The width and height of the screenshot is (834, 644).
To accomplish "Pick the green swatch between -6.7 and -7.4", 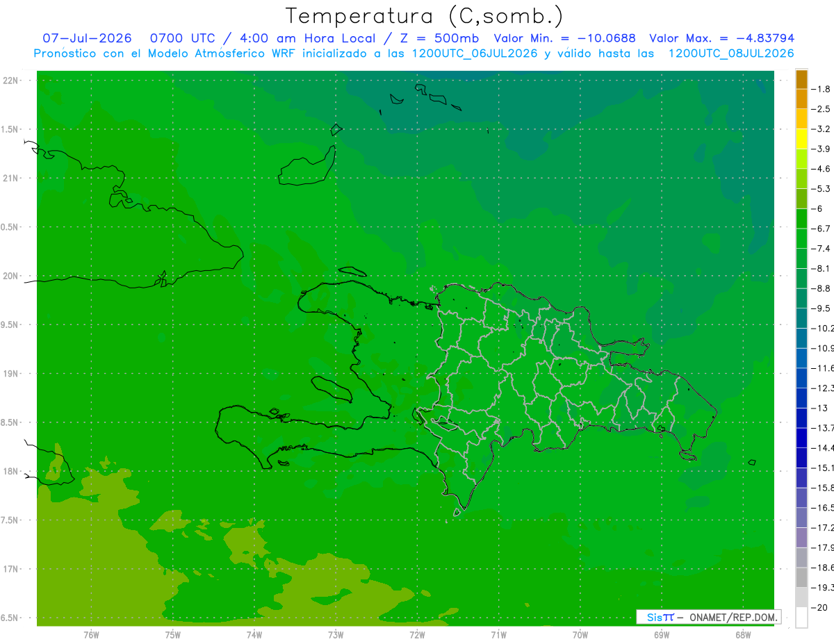I will point(801,238).
